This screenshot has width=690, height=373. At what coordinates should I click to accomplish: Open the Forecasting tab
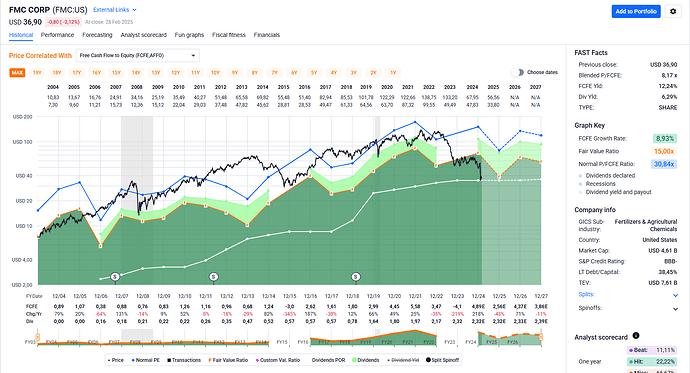click(97, 35)
